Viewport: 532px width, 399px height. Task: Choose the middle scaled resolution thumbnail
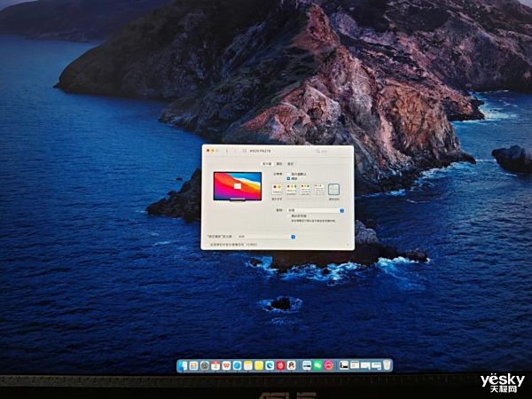[305, 190]
